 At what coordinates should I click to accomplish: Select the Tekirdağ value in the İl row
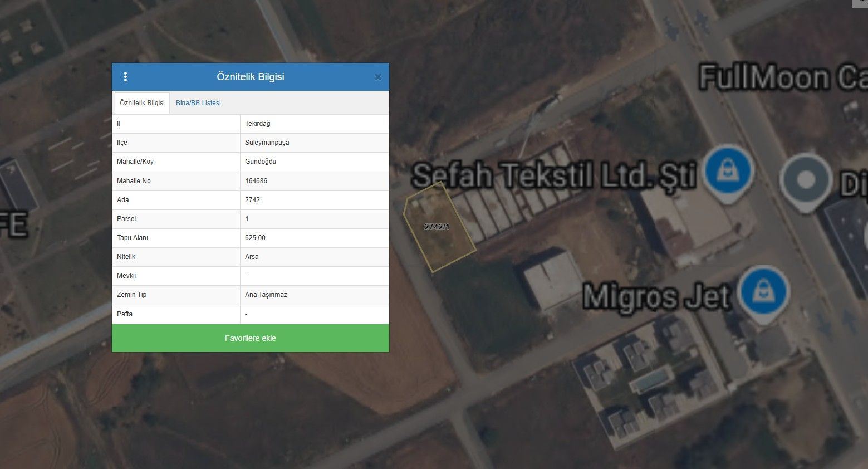tap(258, 124)
